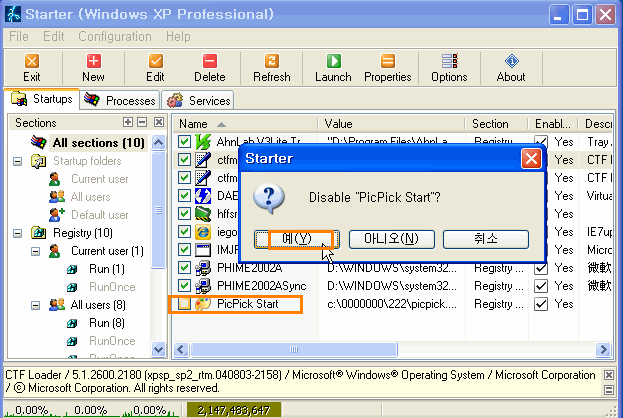
Task: Open Options from the toolbar
Action: coord(449,68)
